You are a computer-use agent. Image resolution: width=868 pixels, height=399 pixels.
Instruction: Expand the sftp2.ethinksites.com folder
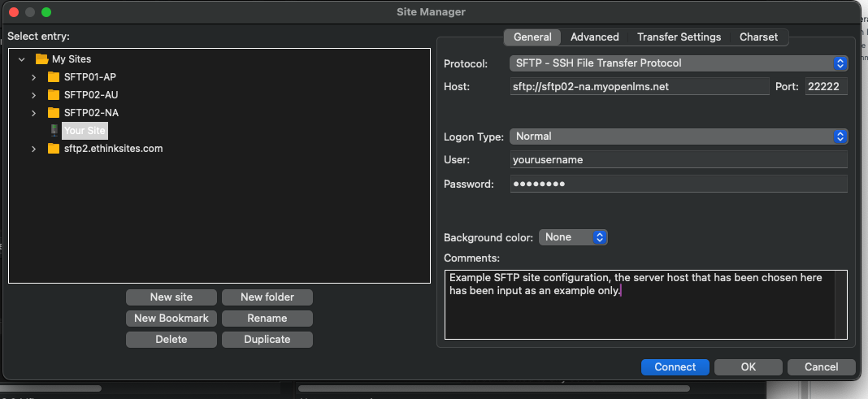(34, 149)
